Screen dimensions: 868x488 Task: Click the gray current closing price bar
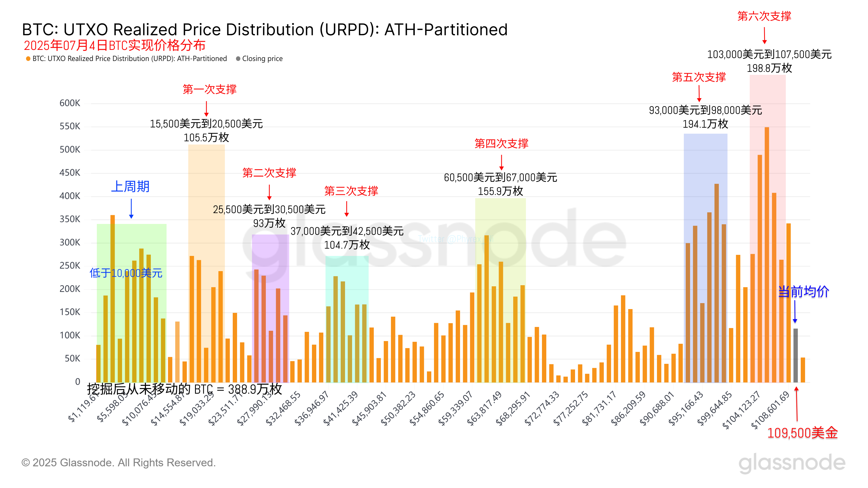point(796,355)
